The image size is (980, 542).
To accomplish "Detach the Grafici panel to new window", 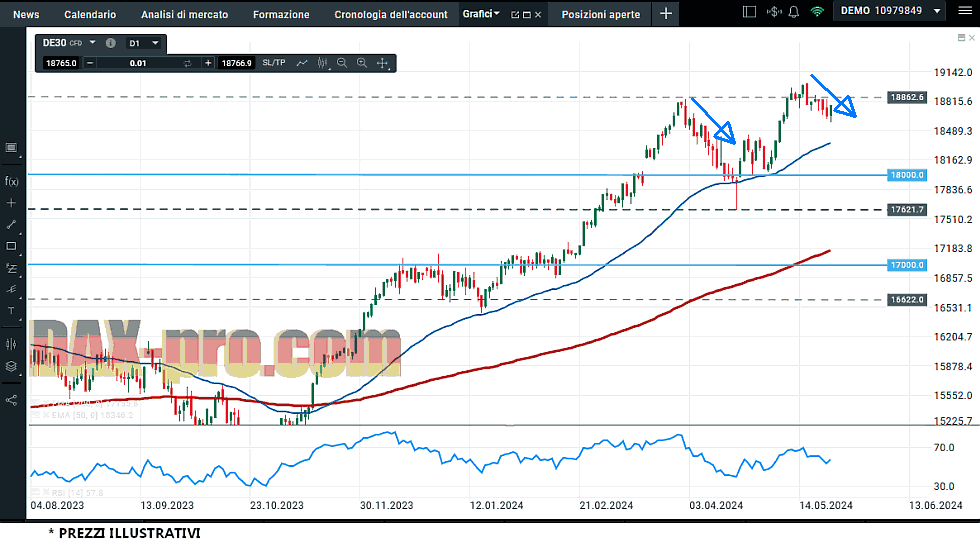I will click(515, 14).
